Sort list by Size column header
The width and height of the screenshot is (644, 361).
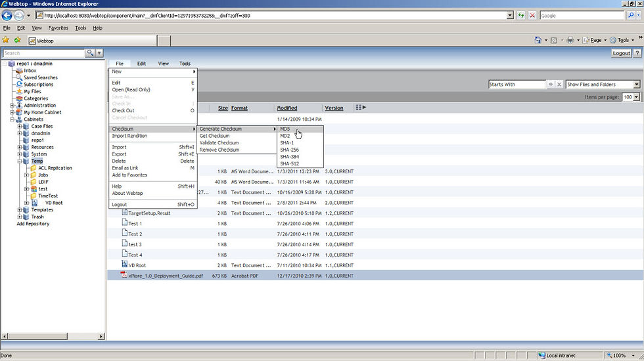pyautogui.click(x=223, y=108)
